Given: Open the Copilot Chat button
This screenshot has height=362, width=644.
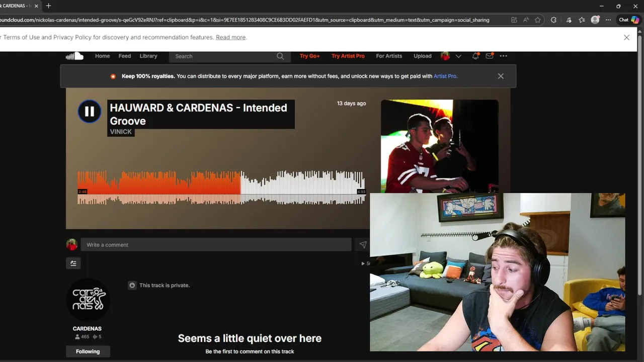Looking at the screenshot, I should pos(629,20).
